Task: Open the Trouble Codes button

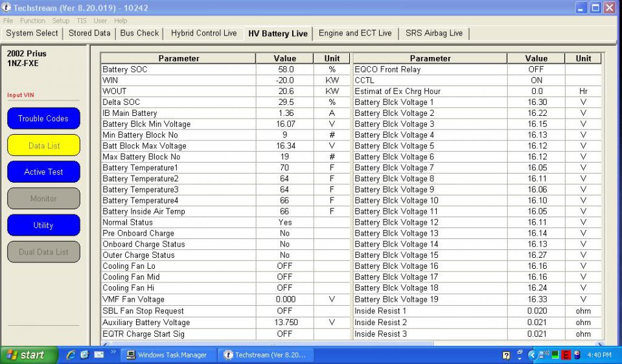Action: 43,119
